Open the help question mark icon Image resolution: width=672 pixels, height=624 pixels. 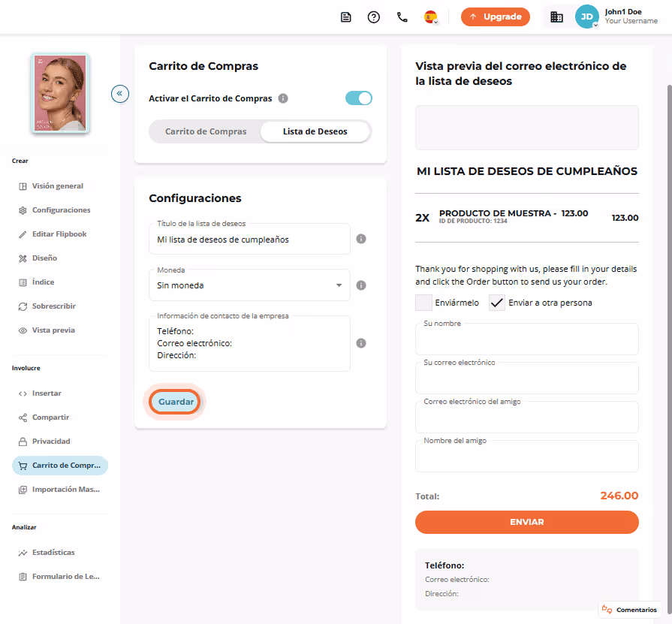(374, 17)
